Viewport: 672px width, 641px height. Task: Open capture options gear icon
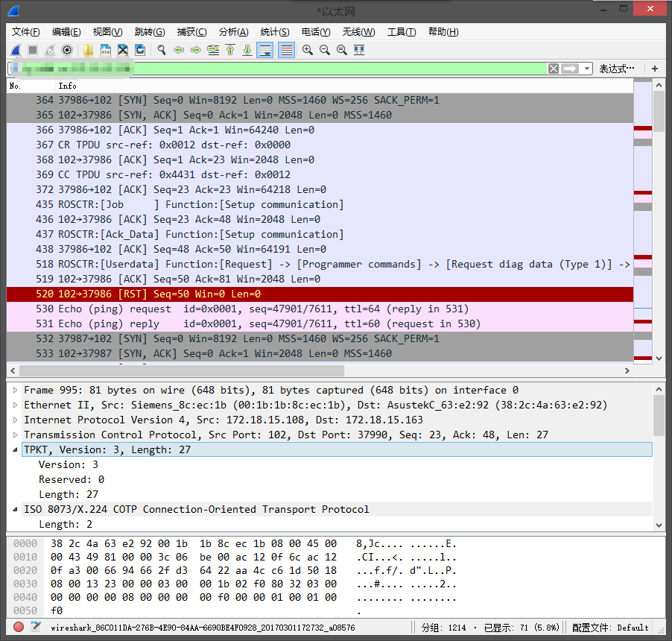click(67, 50)
